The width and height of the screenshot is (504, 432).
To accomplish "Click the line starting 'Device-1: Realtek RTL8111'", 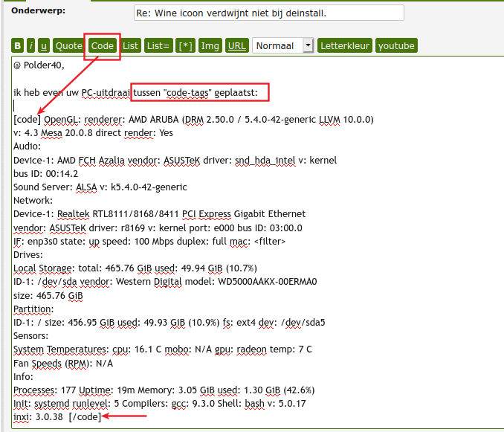I will pos(159,214).
